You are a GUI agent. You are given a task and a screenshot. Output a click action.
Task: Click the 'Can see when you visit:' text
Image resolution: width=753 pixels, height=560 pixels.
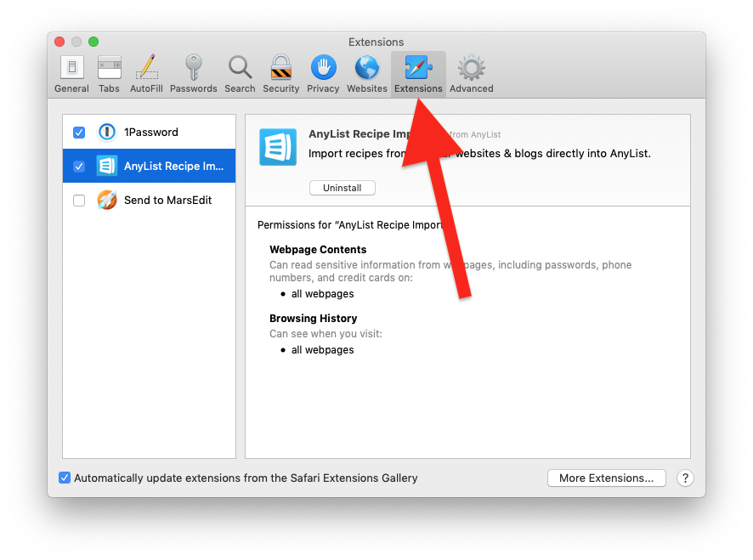[326, 334]
